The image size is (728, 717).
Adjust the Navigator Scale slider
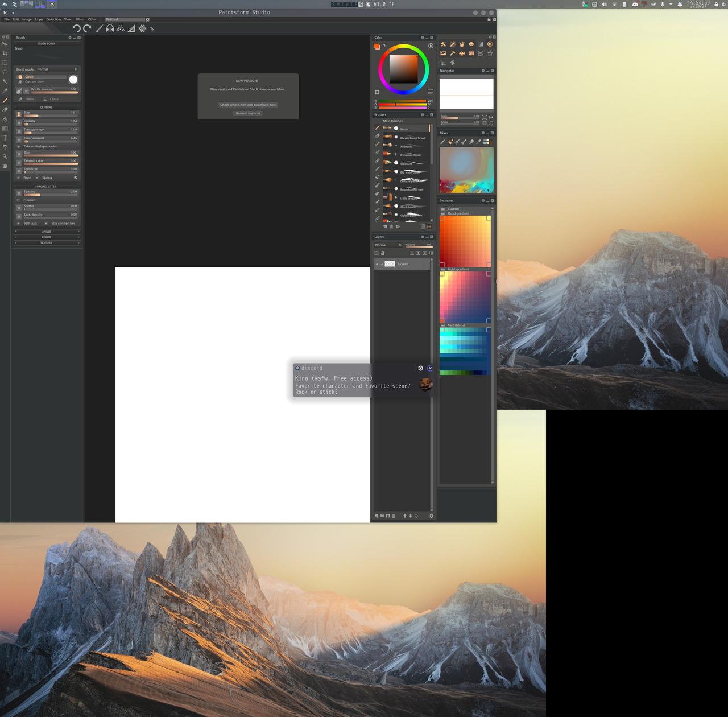[x=460, y=117]
